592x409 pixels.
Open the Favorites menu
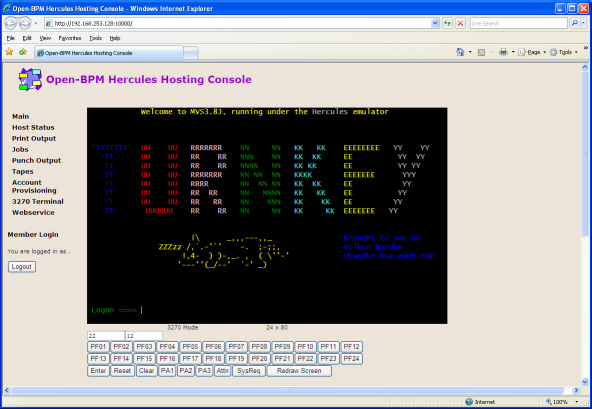pyautogui.click(x=70, y=38)
